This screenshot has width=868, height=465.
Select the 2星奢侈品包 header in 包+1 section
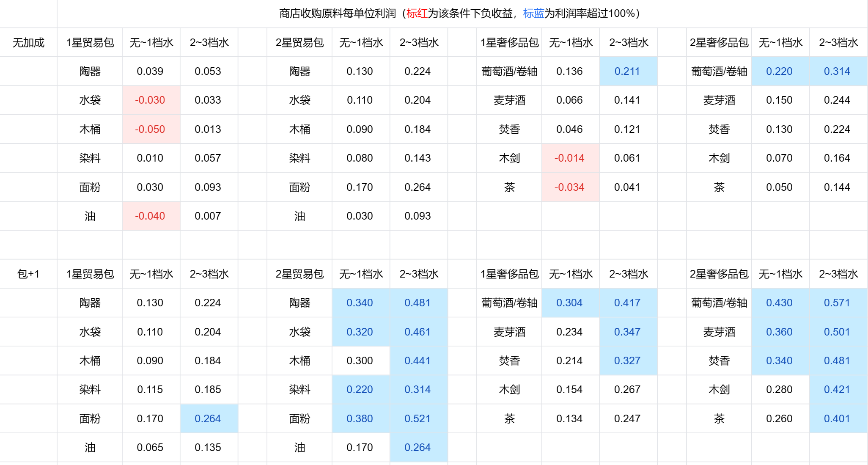coord(719,274)
